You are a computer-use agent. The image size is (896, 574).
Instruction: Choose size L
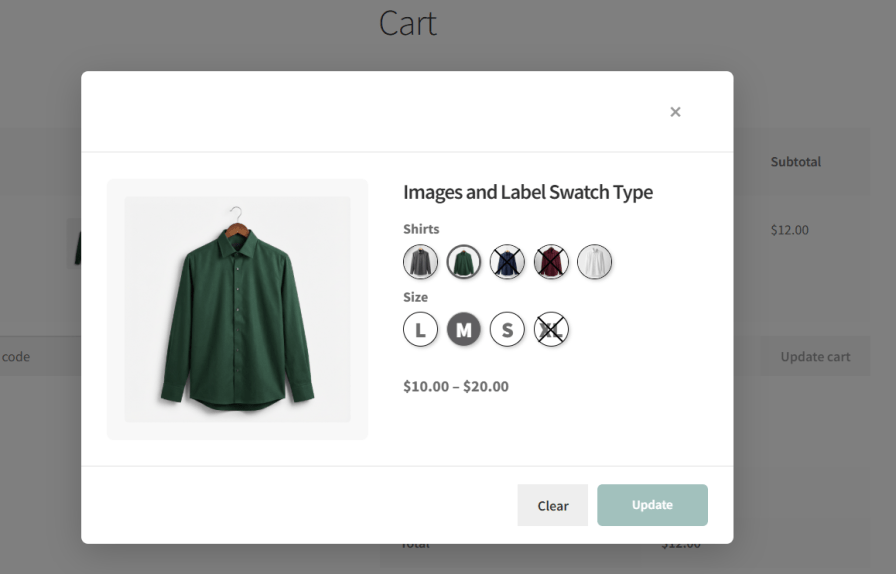point(421,329)
